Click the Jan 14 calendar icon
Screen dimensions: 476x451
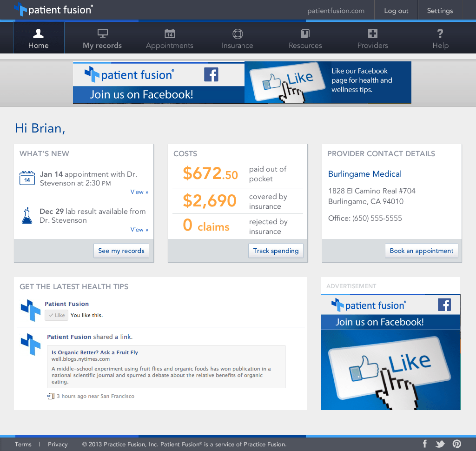(27, 178)
